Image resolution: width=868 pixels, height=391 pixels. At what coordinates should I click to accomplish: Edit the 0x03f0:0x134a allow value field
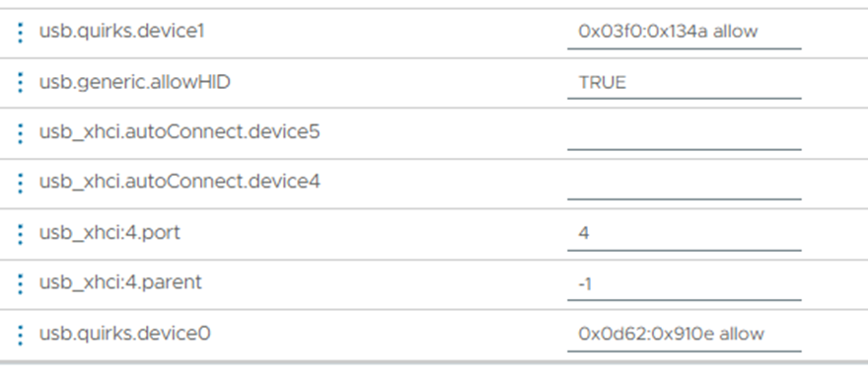685,33
